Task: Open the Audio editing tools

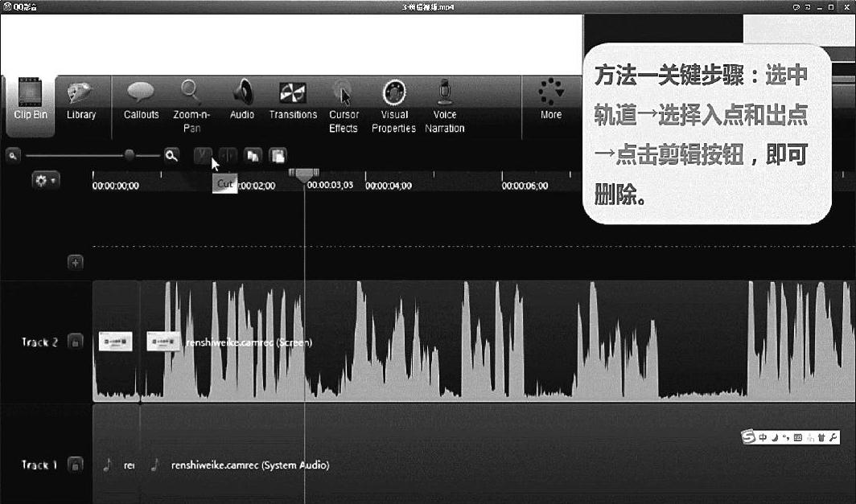Action: click(242, 100)
